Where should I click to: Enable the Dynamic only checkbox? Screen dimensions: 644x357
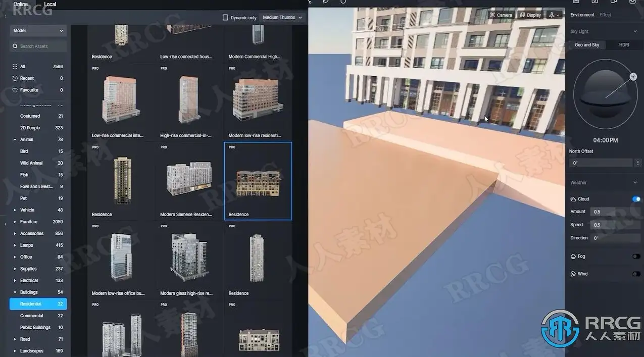pyautogui.click(x=225, y=18)
